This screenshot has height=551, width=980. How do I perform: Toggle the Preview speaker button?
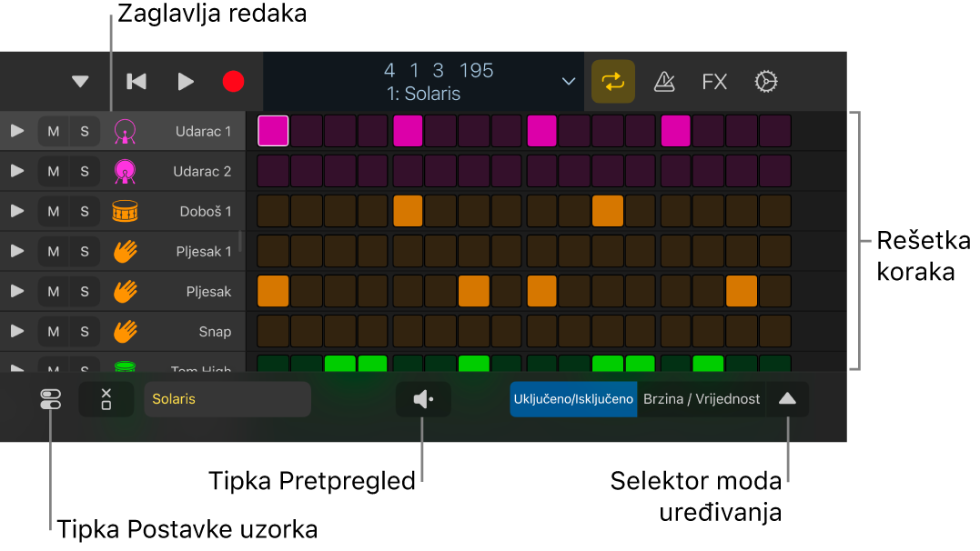tap(423, 399)
